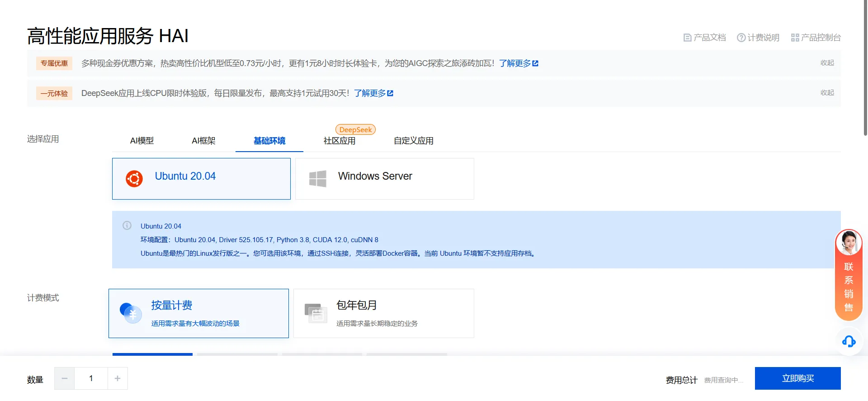Open the 社区应用 tab
Image resolution: width=868 pixels, height=401 pixels.
tap(340, 141)
